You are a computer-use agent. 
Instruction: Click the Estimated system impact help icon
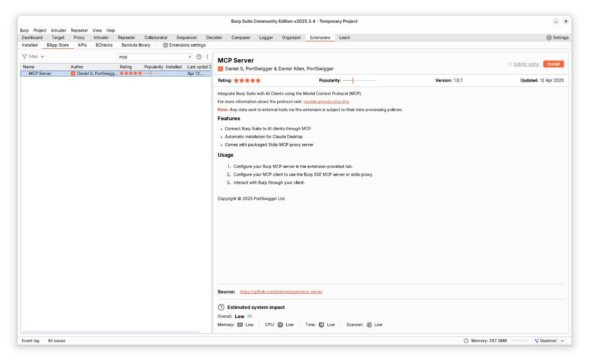[x=221, y=307]
